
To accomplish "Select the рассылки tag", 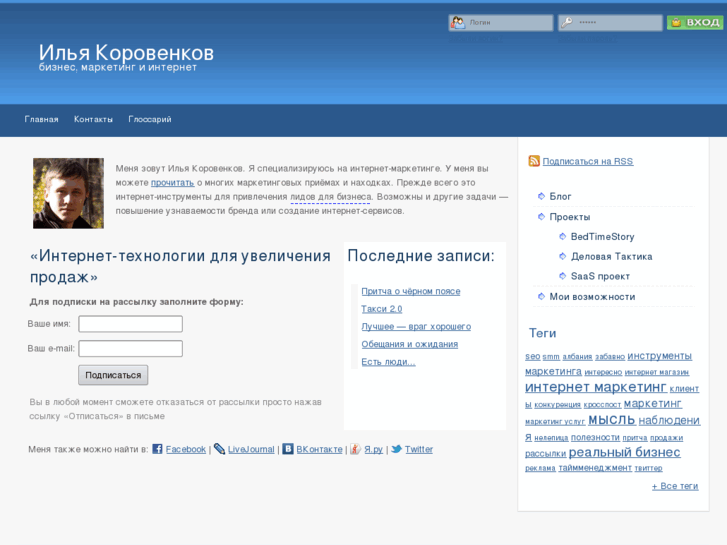I will tap(545, 453).
